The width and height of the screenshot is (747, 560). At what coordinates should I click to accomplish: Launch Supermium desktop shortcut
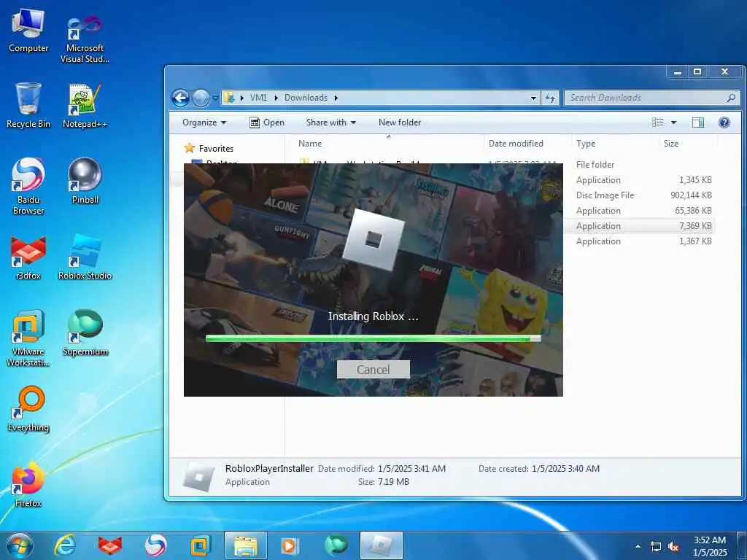85,332
